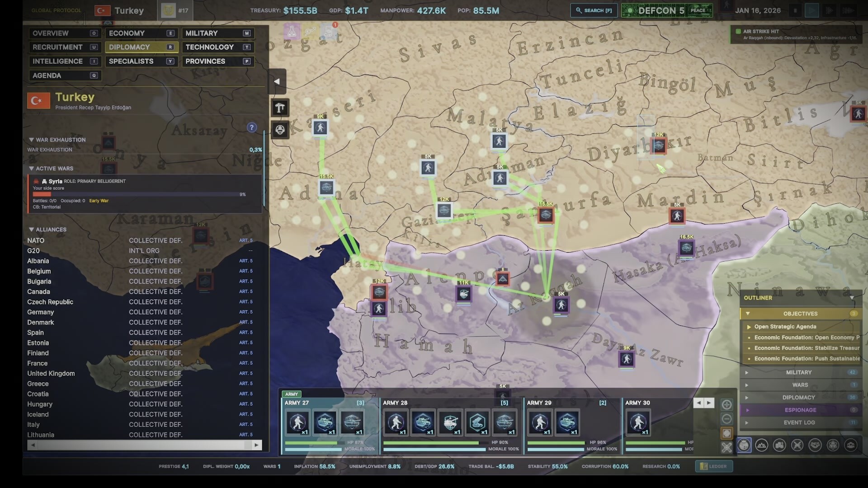Zoom out with the minus map button

(726, 419)
